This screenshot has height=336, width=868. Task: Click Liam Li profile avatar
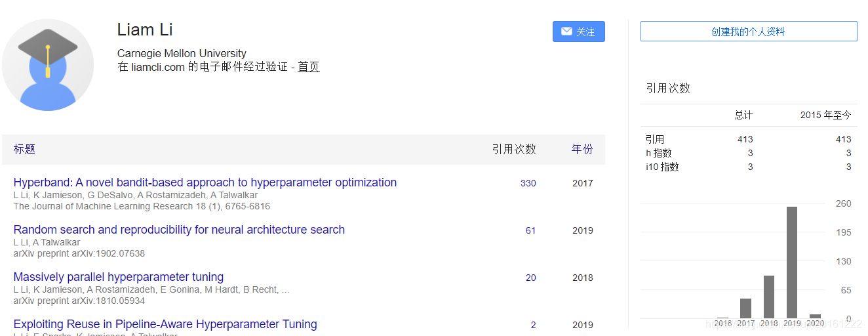(x=48, y=64)
